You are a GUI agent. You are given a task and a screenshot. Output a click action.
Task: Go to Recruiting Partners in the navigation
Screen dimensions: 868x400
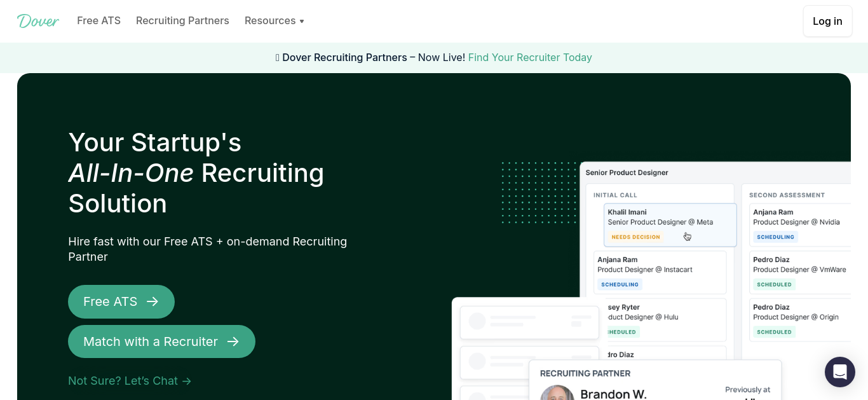tap(182, 21)
